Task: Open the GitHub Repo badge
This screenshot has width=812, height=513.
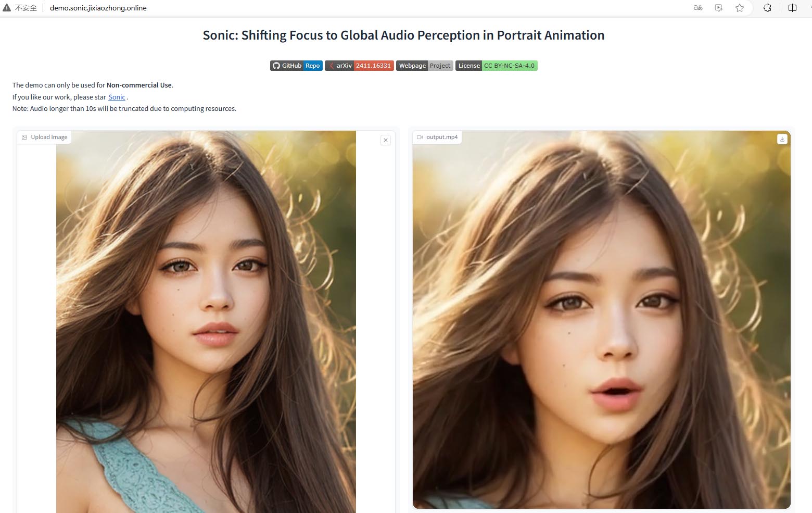Action: [296, 66]
